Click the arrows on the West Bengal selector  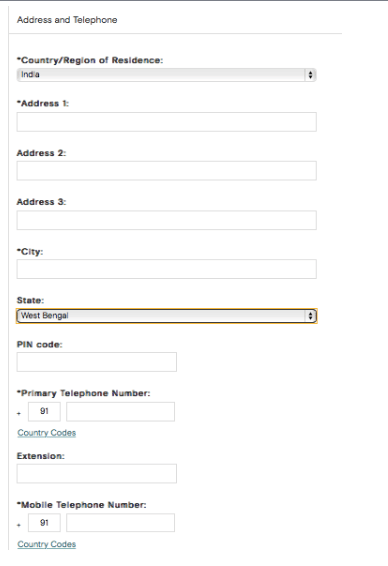310,316
